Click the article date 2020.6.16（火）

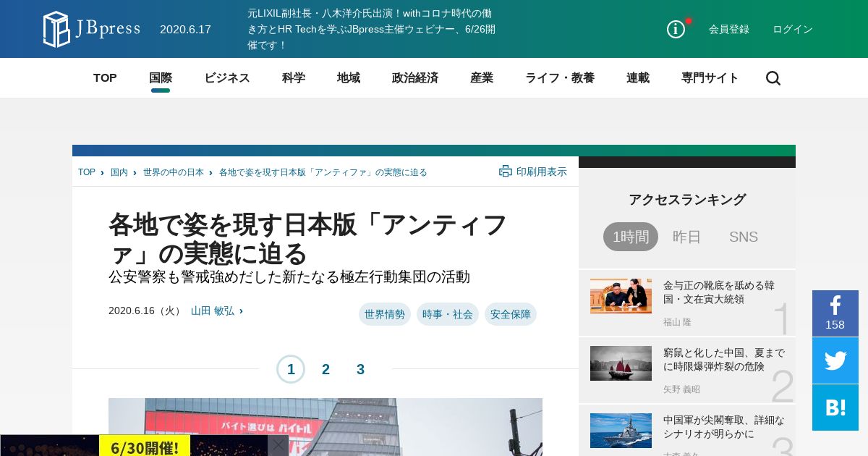[x=147, y=311]
